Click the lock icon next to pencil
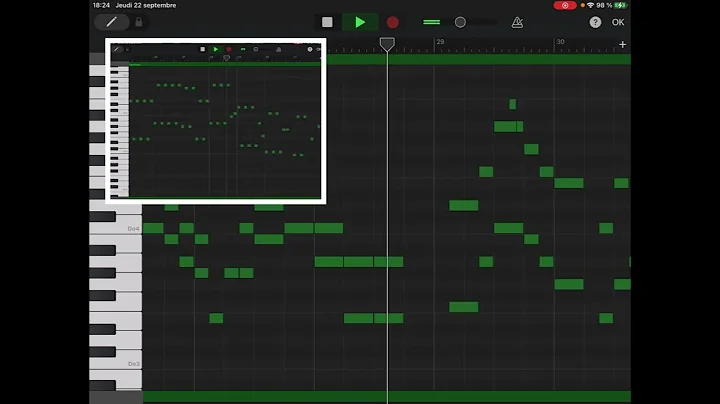Image resolution: width=720 pixels, height=404 pixels. tap(139, 22)
